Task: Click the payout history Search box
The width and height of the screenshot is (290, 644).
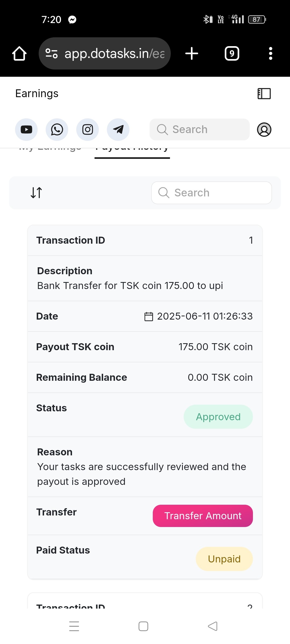Action: click(212, 193)
